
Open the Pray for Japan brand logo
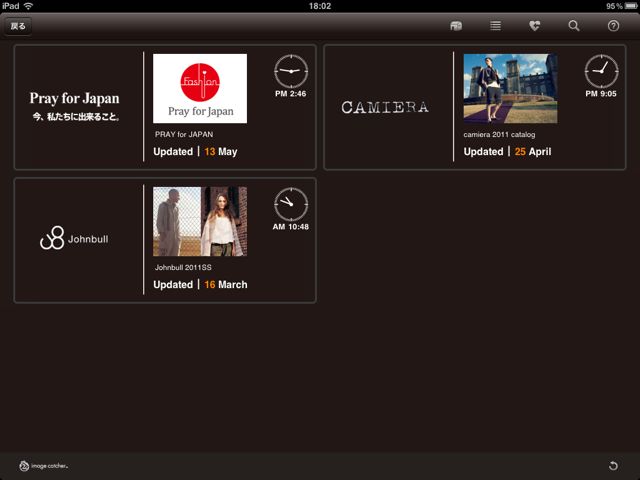(x=75, y=106)
